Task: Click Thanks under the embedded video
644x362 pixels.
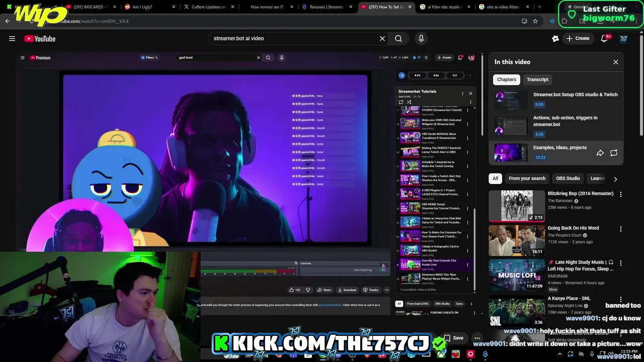Action: [371, 290]
